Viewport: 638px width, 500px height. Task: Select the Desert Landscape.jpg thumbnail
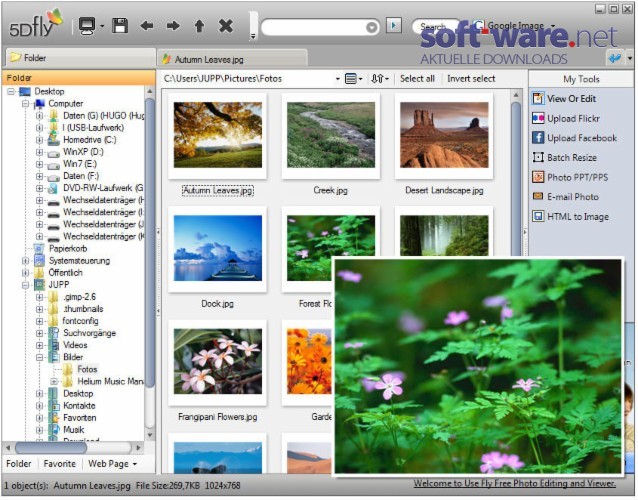pos(444,135)
